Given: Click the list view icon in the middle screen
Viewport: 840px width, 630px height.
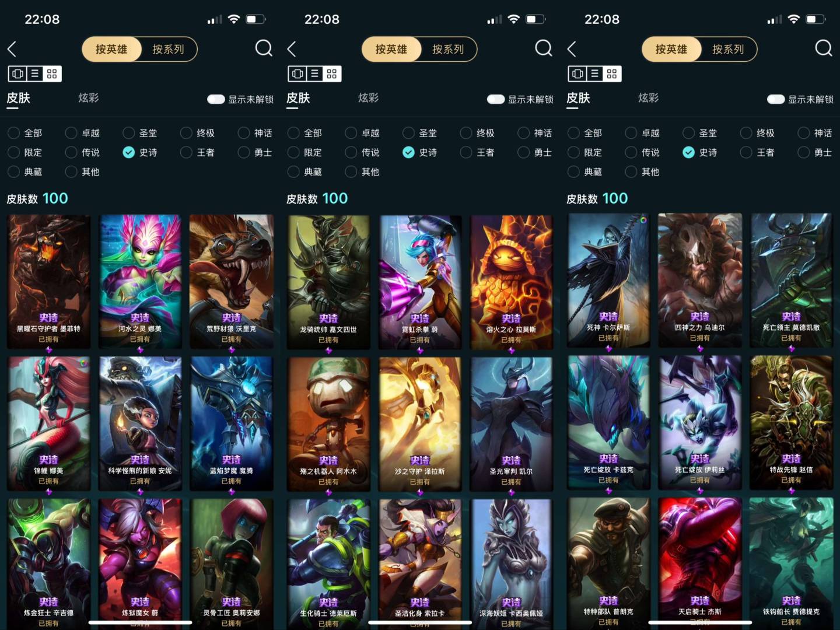Looking at the screenshot, I should click(314, 73).
